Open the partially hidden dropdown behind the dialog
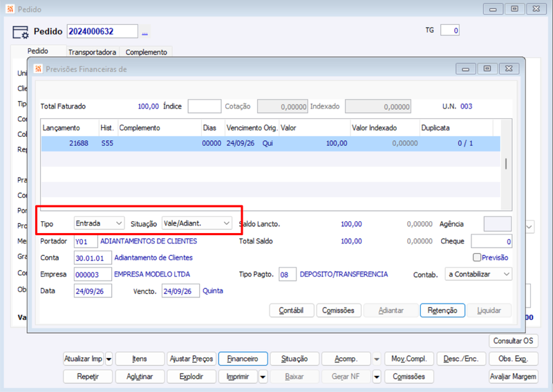The height and width of the screenshot is (392, 553). pos(529,227)
